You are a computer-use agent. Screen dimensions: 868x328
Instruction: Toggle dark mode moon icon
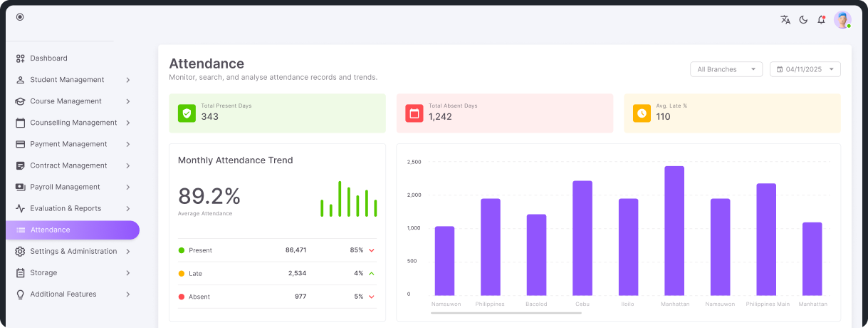tap(803, 20)
